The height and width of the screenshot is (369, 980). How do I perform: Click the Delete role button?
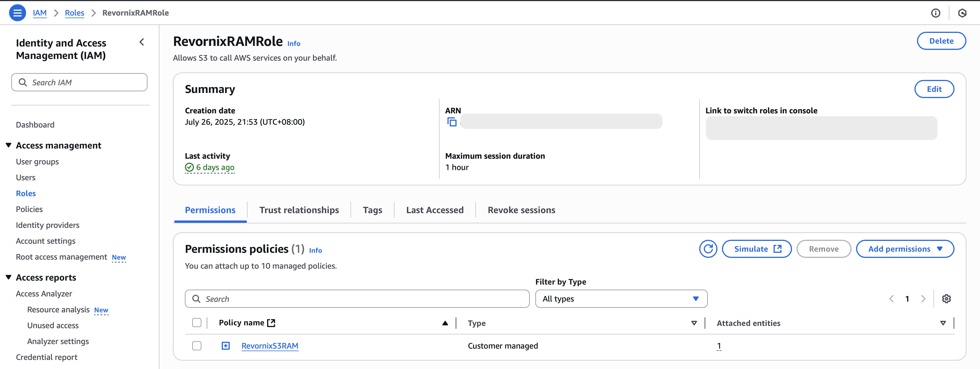tap(941, 41)
